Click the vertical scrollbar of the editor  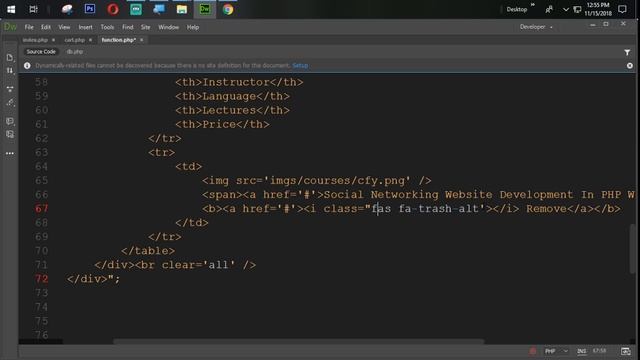tap(633, 249)
